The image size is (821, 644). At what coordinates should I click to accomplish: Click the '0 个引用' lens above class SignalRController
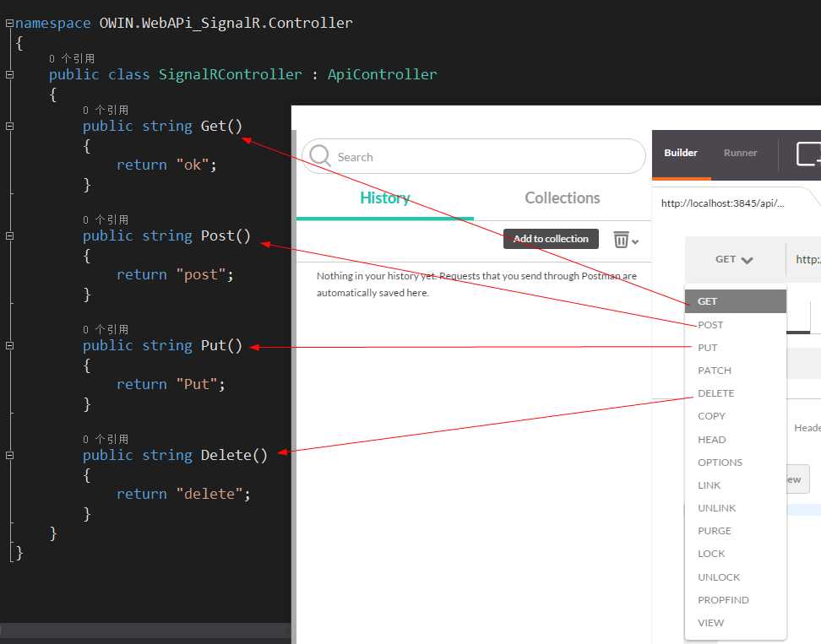(72, 59)
